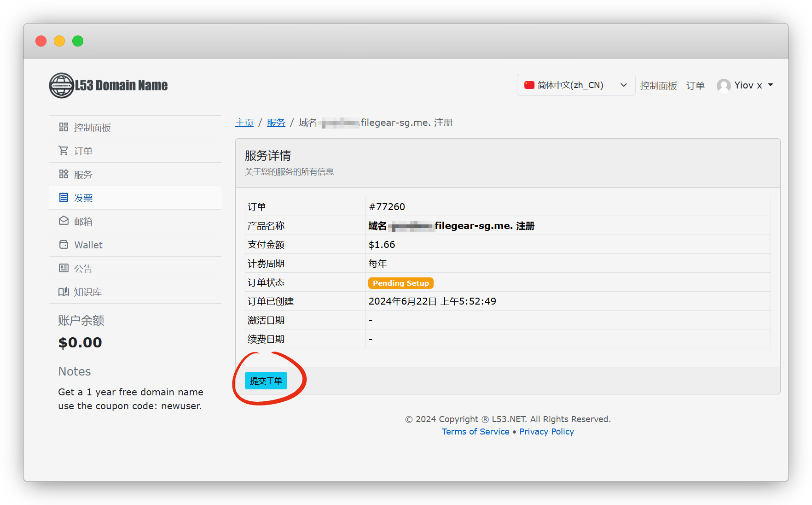Open 订单 in the top navigation

[x=695, y=86]
